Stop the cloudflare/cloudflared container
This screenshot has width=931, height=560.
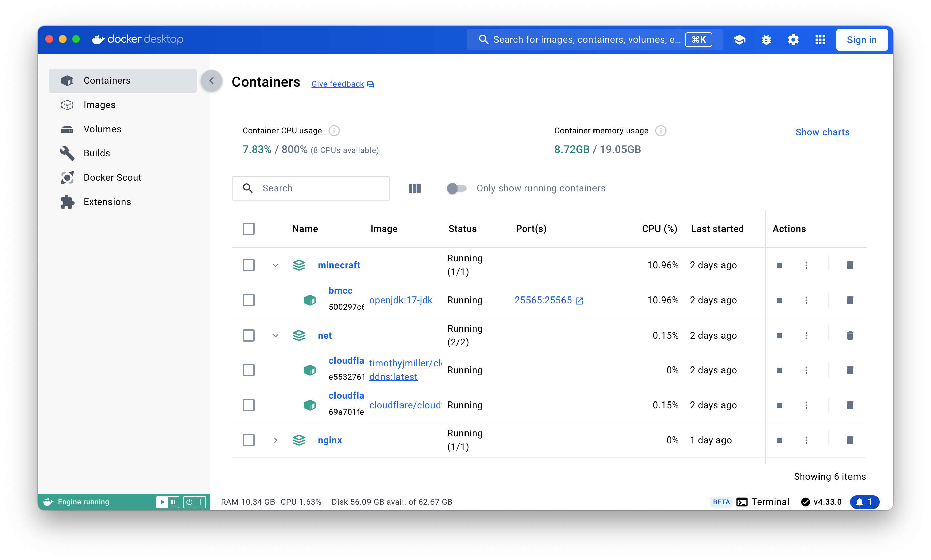[x=779, y=405]
